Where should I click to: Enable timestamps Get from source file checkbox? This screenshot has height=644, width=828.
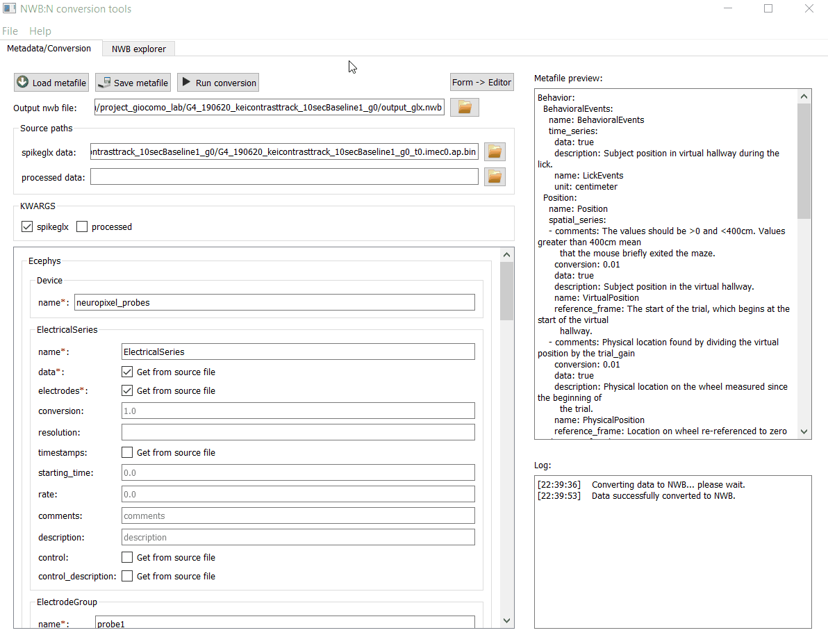[x=127, y=452]
